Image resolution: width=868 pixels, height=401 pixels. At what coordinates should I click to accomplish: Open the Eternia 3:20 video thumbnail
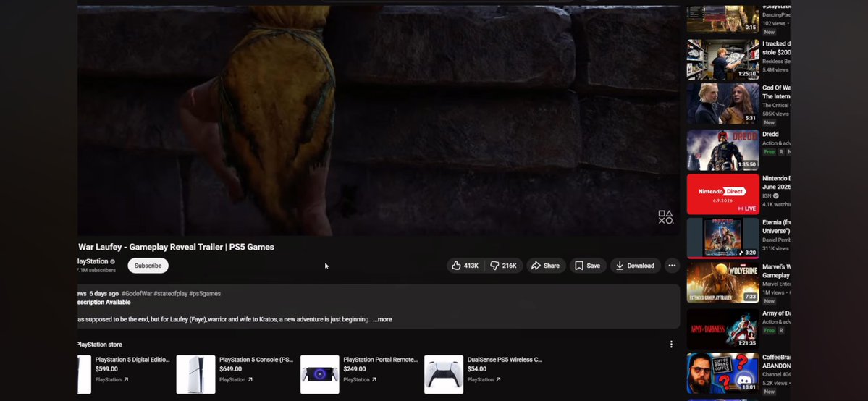click(723, 238)
